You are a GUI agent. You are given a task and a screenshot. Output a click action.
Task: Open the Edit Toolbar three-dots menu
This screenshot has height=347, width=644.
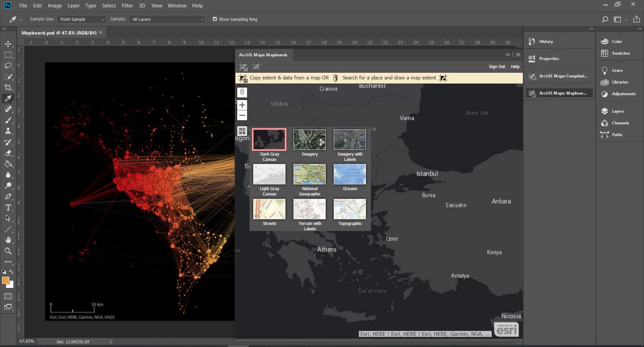[x=8, y=262]
